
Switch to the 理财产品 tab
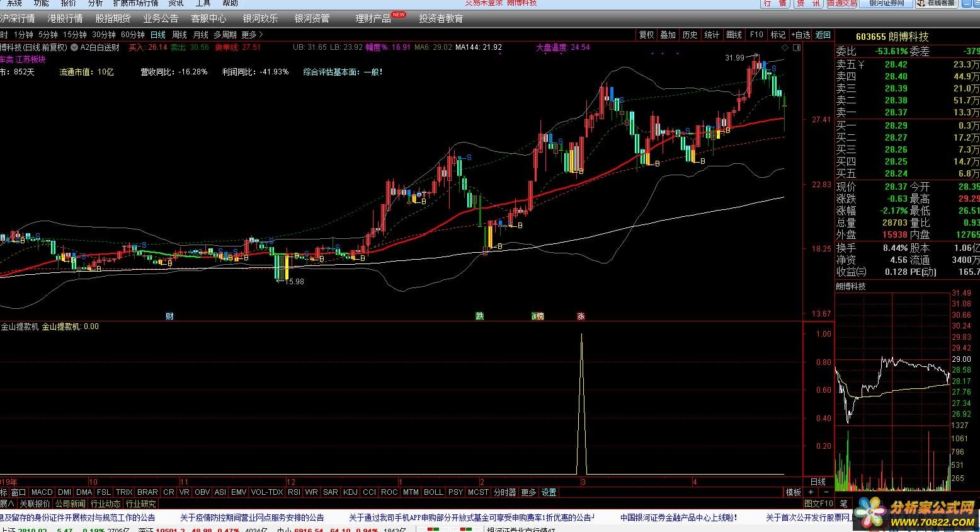coord(373,18)
